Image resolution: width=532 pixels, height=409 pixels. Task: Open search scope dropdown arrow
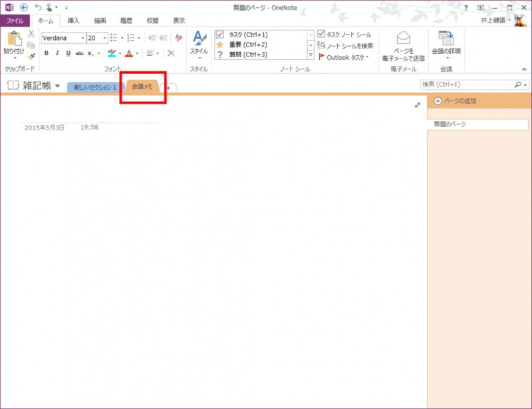pos(525,85)
